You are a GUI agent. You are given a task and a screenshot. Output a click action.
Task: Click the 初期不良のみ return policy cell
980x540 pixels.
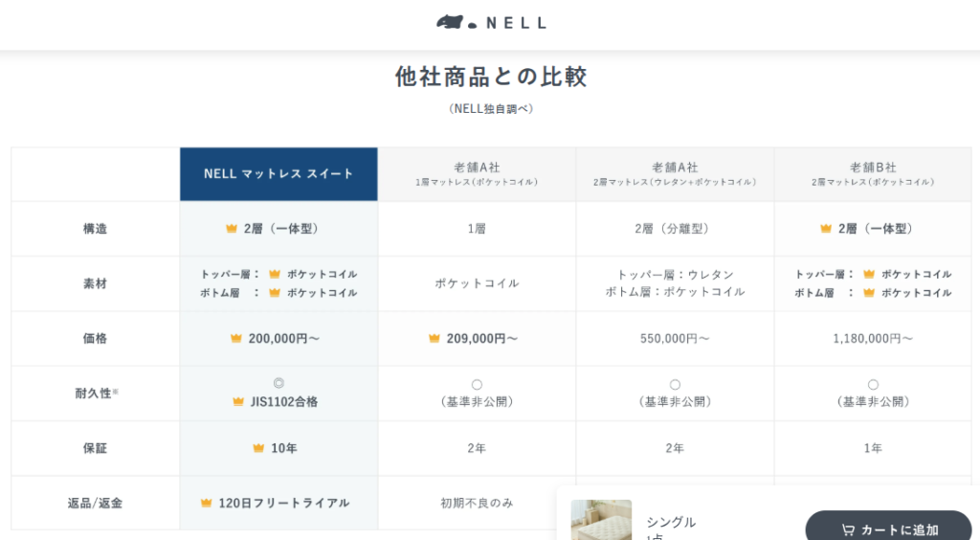pos(477,503)
